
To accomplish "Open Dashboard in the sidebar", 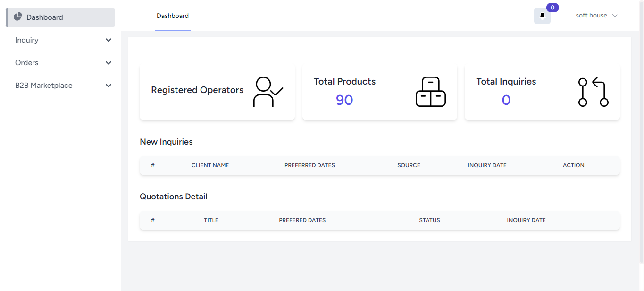I will click(x=45, y=17).
